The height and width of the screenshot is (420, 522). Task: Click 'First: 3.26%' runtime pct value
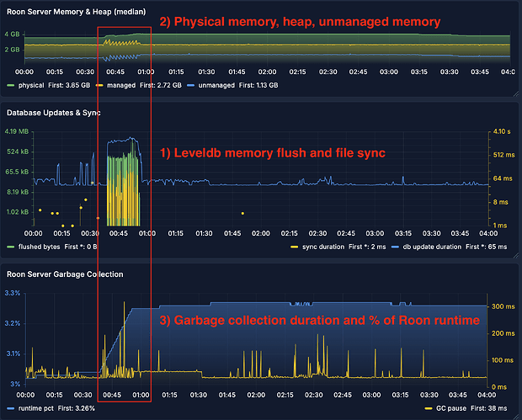[x=77, y=408]
